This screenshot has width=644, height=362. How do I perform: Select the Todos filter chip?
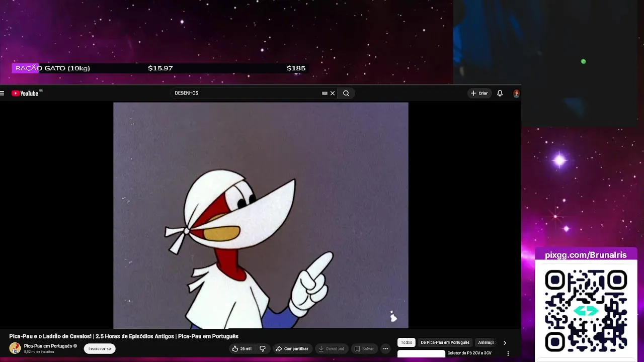pos(407,342)
